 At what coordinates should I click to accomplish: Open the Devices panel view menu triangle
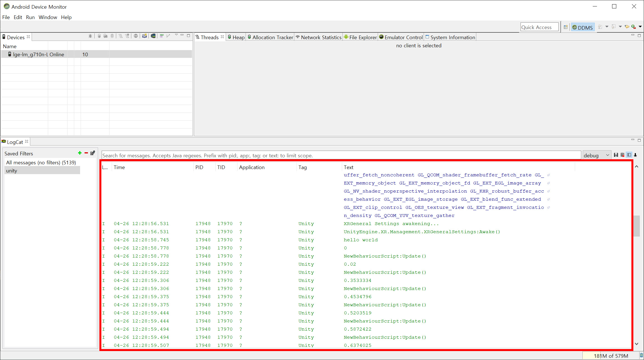[176, 35]
